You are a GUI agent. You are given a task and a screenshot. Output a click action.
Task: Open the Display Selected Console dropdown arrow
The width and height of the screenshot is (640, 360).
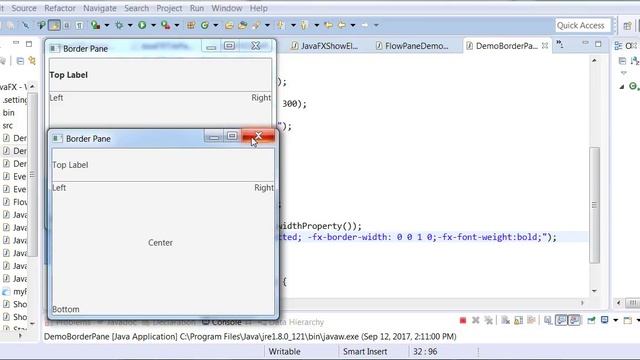click(x=615, y=320)
